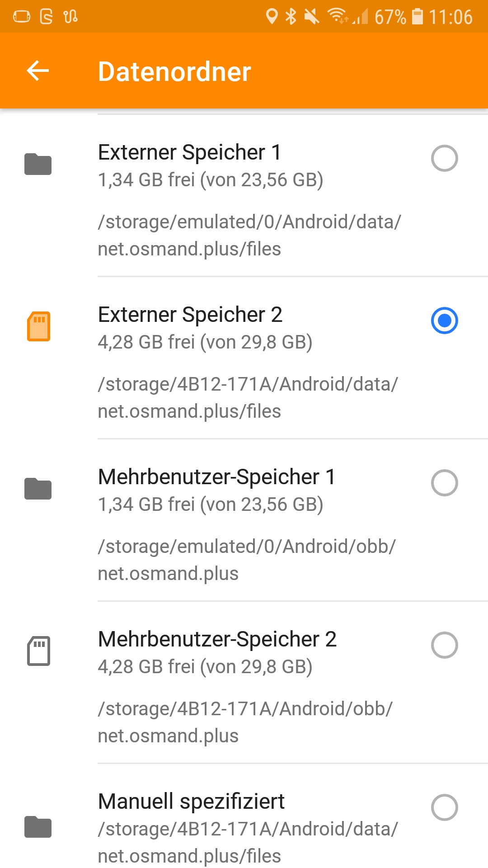The width and height of the screenshot is (488, 868).
Task: Tap the folder icon beside Externer Speicher 1
Action: [x=38, y=164]
